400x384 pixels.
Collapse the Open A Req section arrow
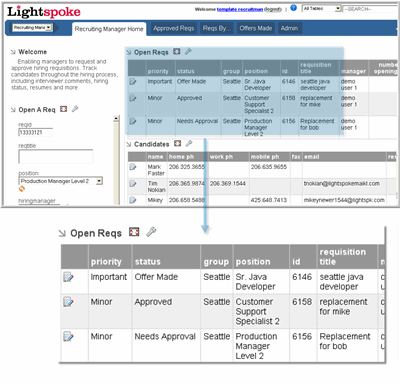pyautogui.click(x=13, y=110)
